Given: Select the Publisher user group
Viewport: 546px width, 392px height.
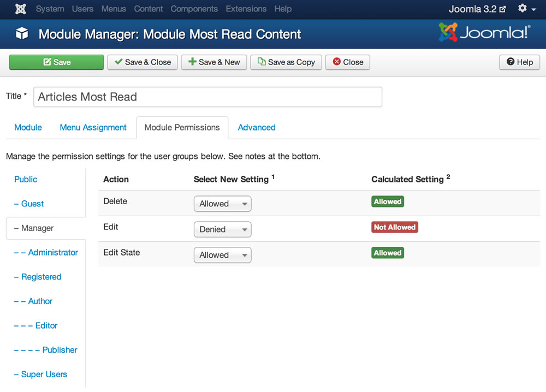Looking at the screenshot, I should [60, 350].
